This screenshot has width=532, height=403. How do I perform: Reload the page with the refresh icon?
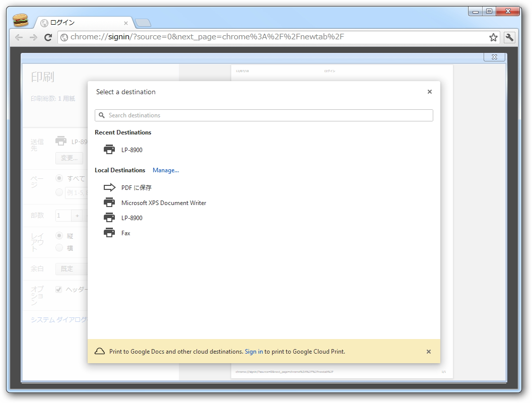pyautogui.click(x=48, y=37)
